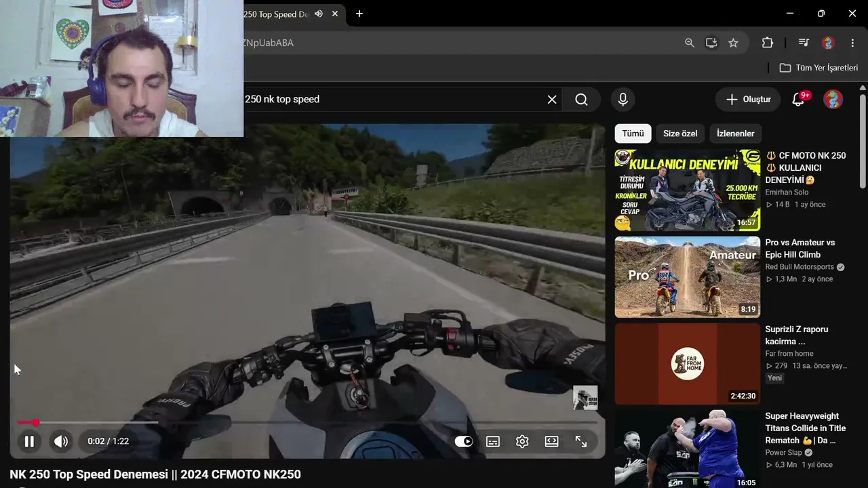This screenshot has height=488, width=868.
Task: Open the Chrome extensions puzzle icon
Action: tap(768, 43)
